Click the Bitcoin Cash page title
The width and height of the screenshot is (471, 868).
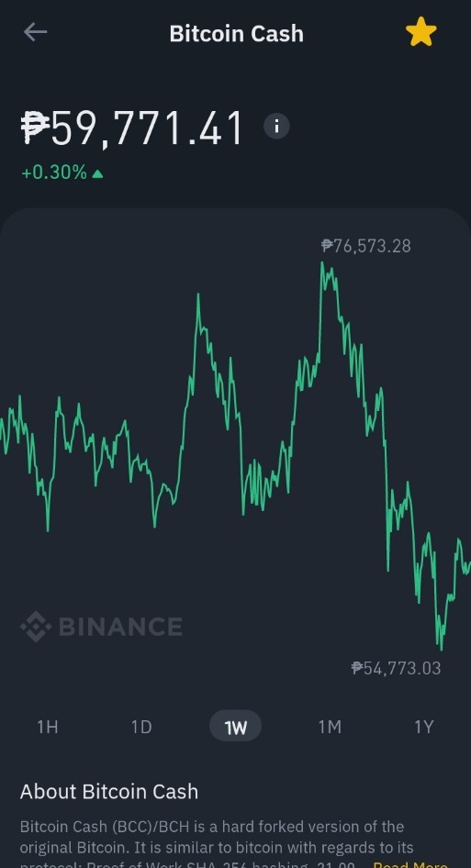pos(237,33)
